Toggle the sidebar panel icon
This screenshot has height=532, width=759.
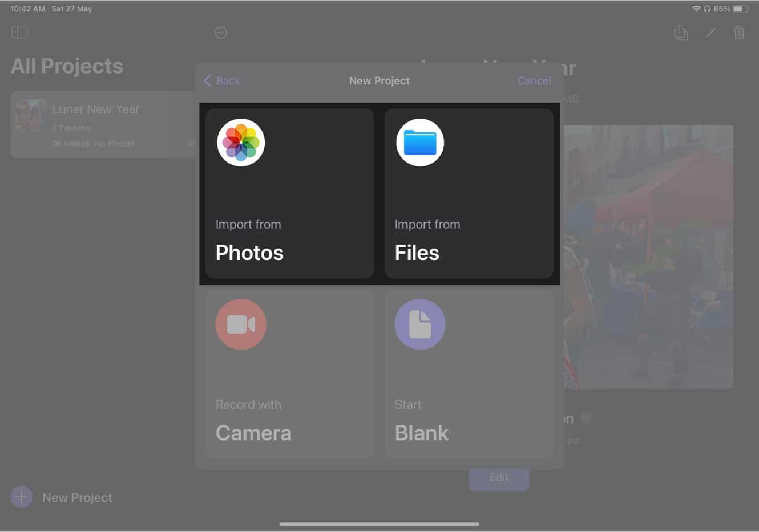click(x=20, y=33)
